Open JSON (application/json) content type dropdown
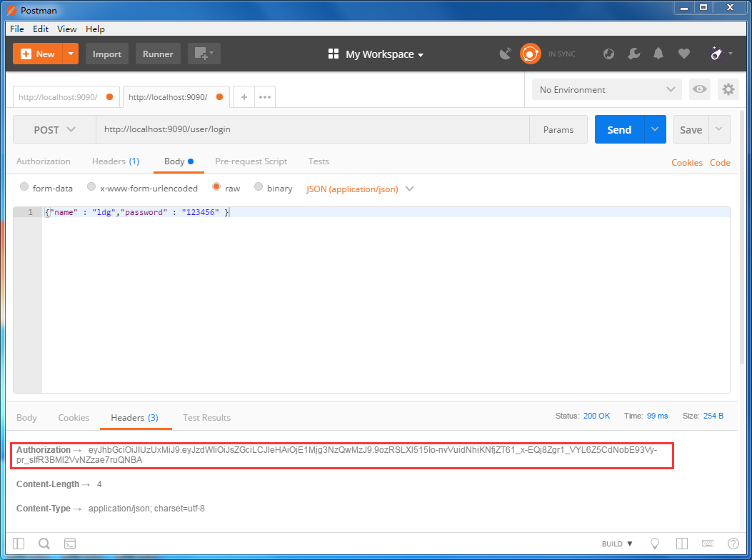 tap(359, 189)
